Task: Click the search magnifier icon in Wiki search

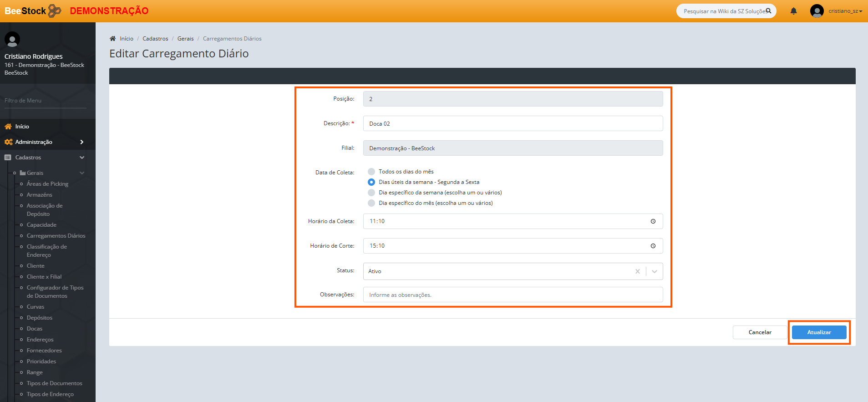Action: coord(768,11)
